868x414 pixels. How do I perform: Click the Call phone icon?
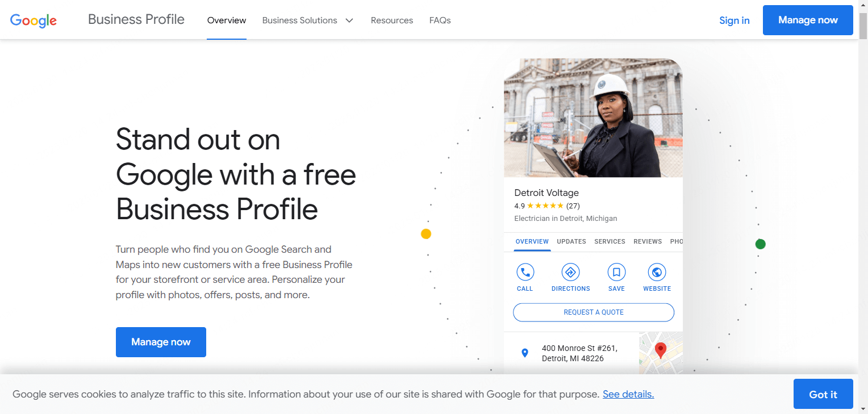pyautogui.click(x=525, y=273)
